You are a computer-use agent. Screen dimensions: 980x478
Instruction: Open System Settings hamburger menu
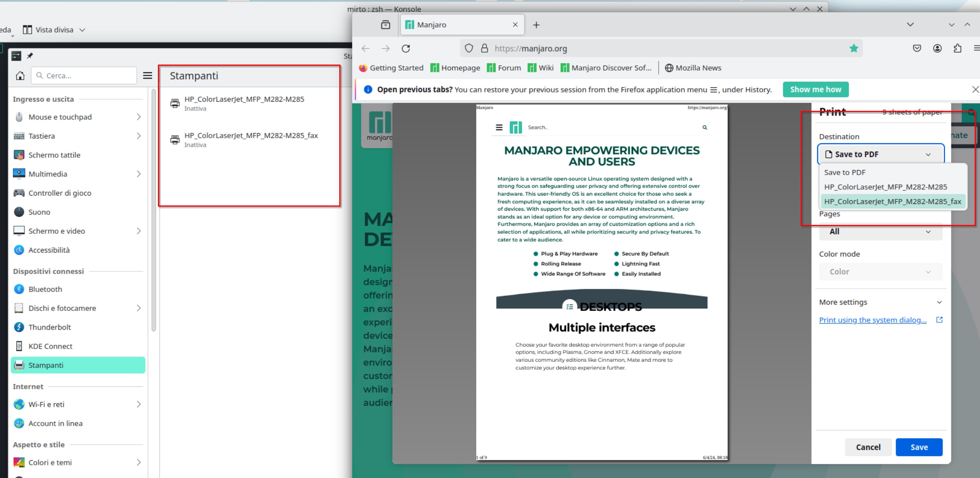(148, 76)
